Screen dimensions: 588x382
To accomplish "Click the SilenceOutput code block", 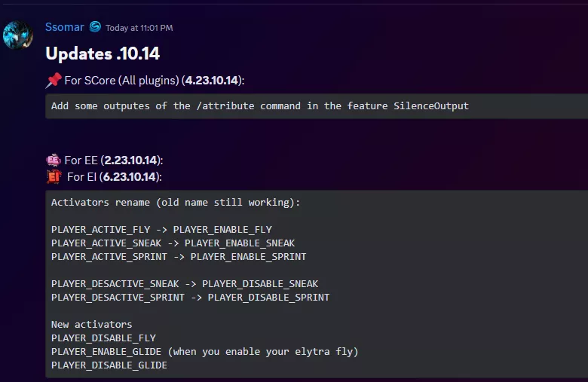I will [x=260, y=106].
